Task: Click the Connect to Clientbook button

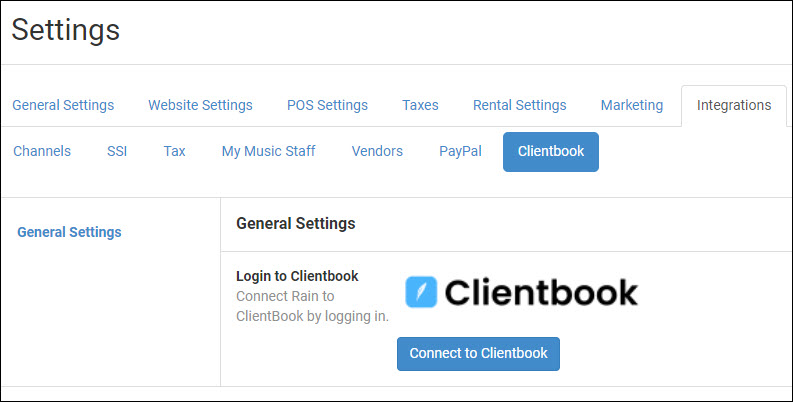Action: pos(478,354)
